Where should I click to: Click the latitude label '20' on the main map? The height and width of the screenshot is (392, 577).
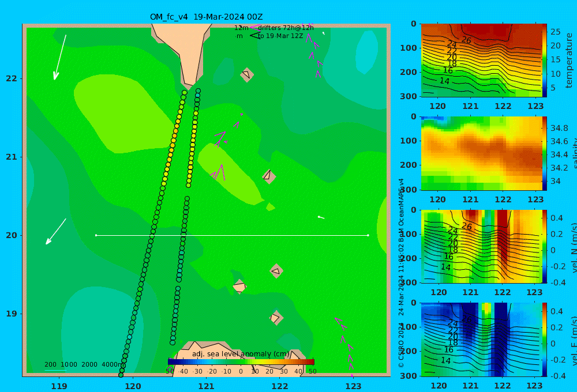[12, 235]
